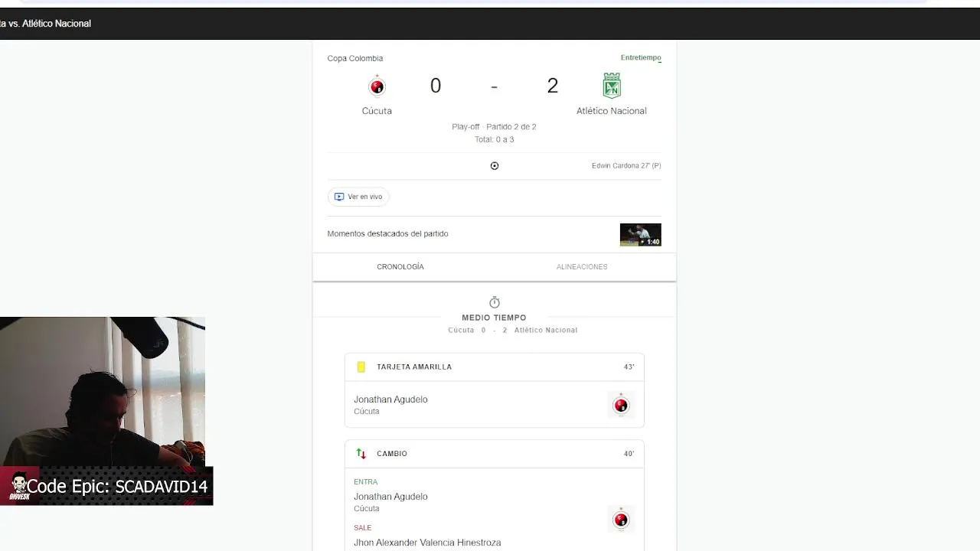The height and width of the screenshot is (551, 980).
Task: Click the Tarjeta Amarilla heading
Action: click(x=414, y=367)
